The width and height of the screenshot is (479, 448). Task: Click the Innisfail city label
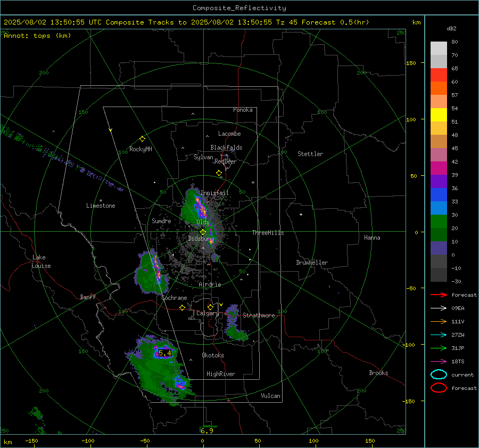point(214,193)
